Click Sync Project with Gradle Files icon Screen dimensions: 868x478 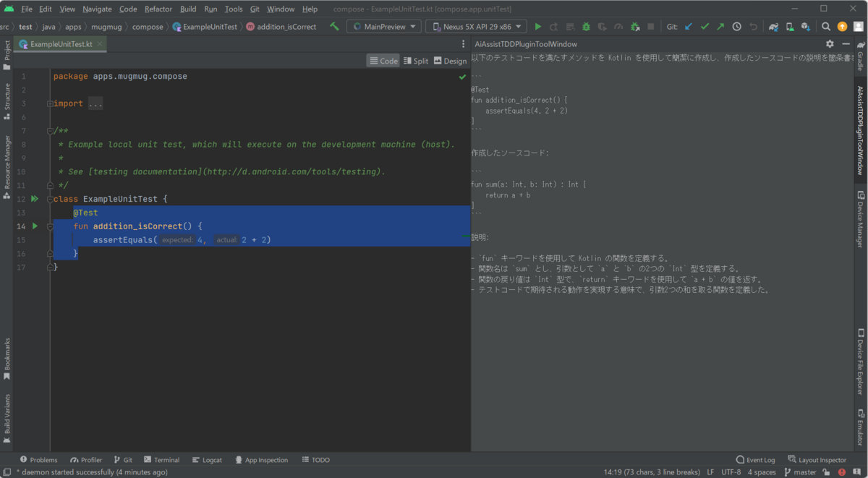click(773, 27)
